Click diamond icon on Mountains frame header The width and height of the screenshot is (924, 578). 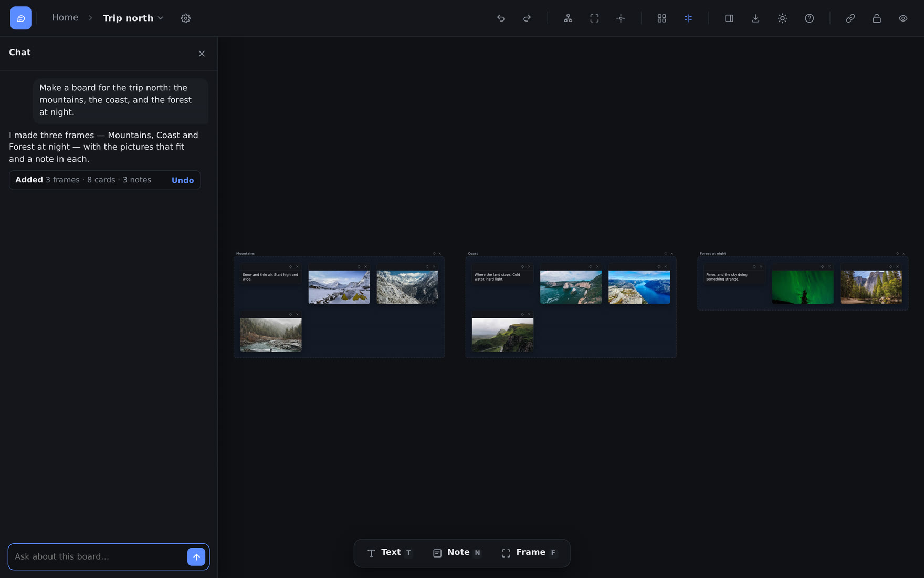tap(434, 253)
